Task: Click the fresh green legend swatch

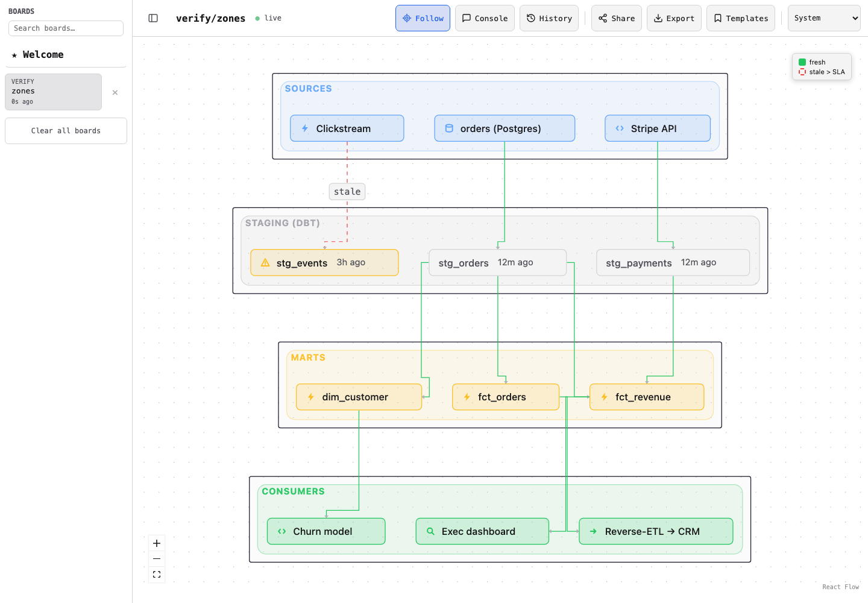Action: 802,62
